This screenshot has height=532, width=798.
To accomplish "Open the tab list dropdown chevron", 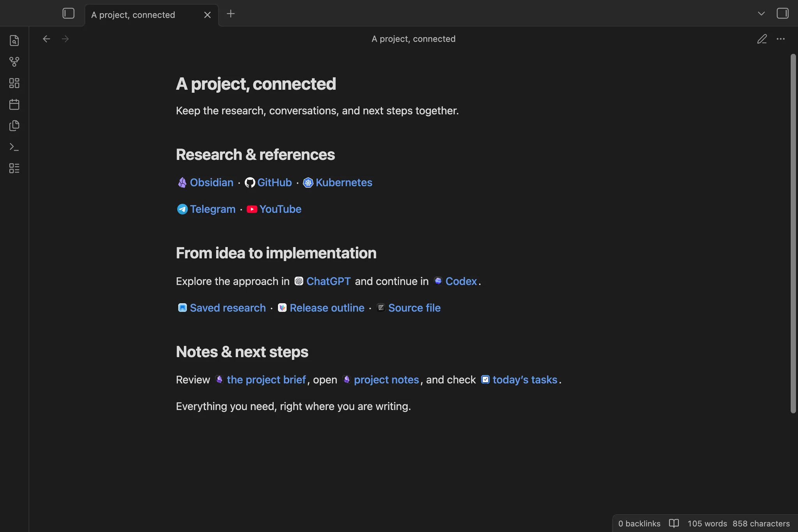I will (761, 14).
